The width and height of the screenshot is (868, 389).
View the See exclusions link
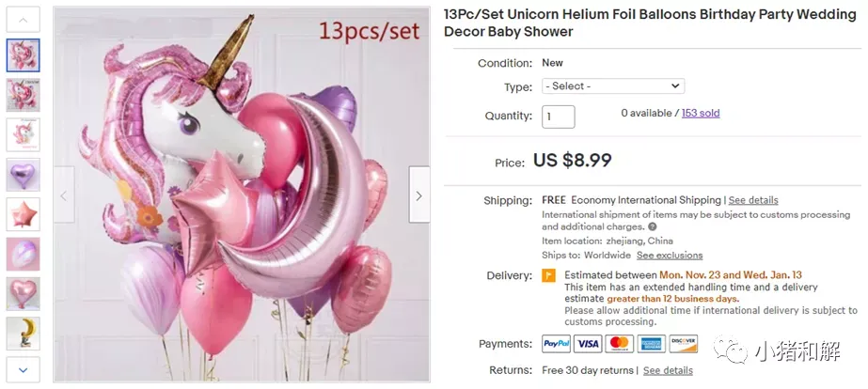pos(670,255)
